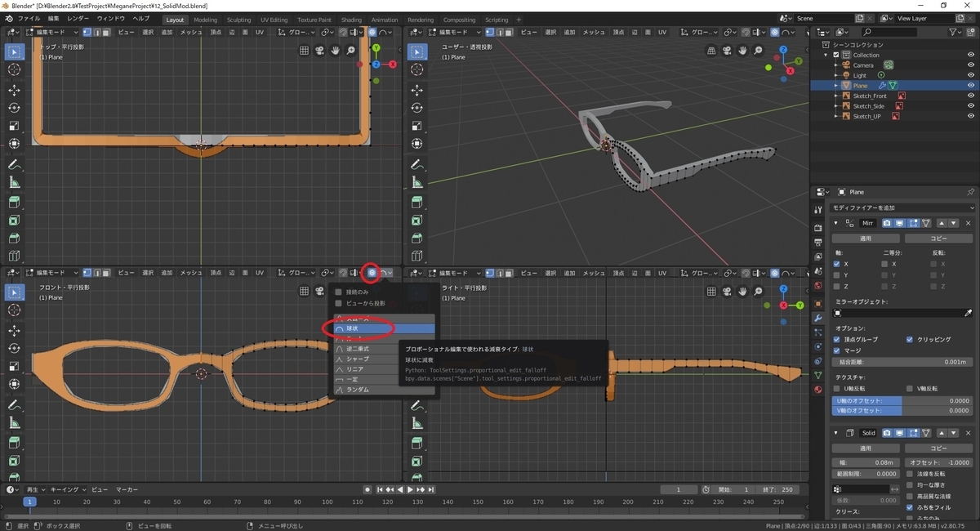Collapse the Solid modifier panel
The height and width of the screenshot is (531, 980).
835,432
